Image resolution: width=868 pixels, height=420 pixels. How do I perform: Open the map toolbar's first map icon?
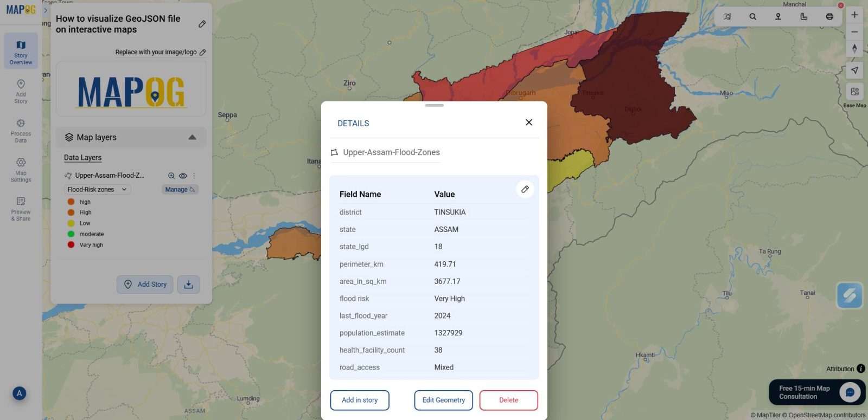click(x=727, y=16)
